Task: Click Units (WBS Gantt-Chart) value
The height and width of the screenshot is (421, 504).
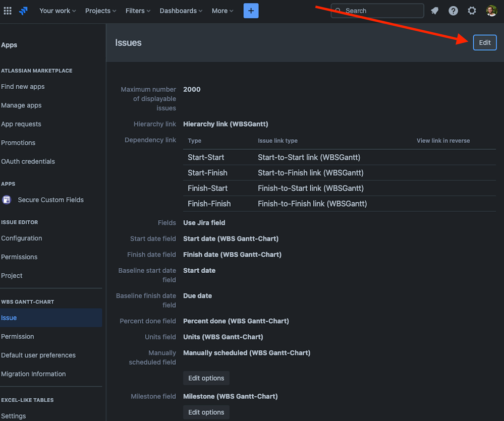Action: click(x=223, y=337)
